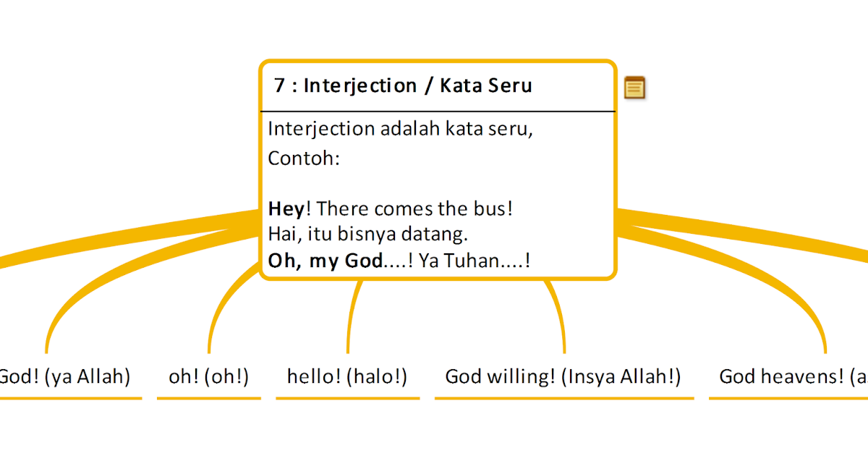Screen dimensions: 868x456
Task: Select the hello! (halo!) child node
Action: pos(347,376)
